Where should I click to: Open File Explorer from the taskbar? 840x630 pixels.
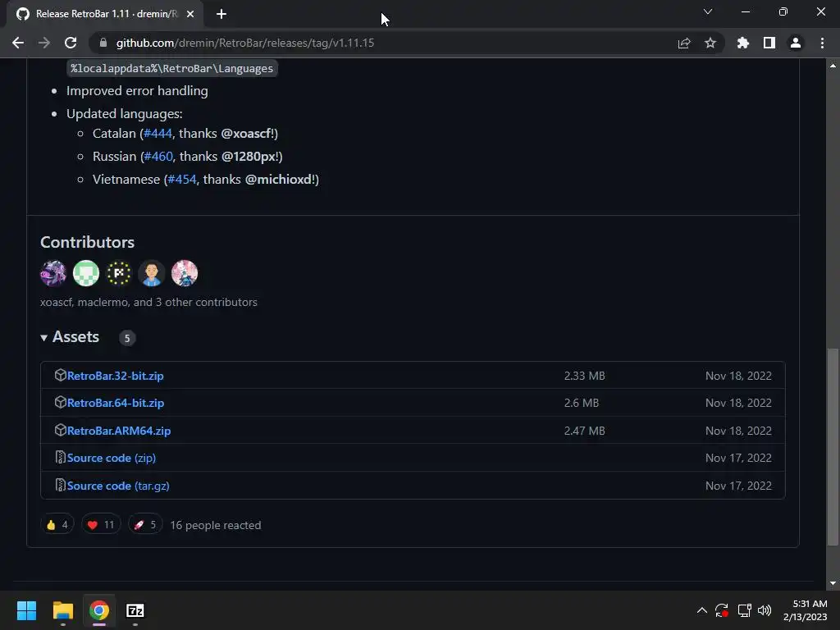62,610
